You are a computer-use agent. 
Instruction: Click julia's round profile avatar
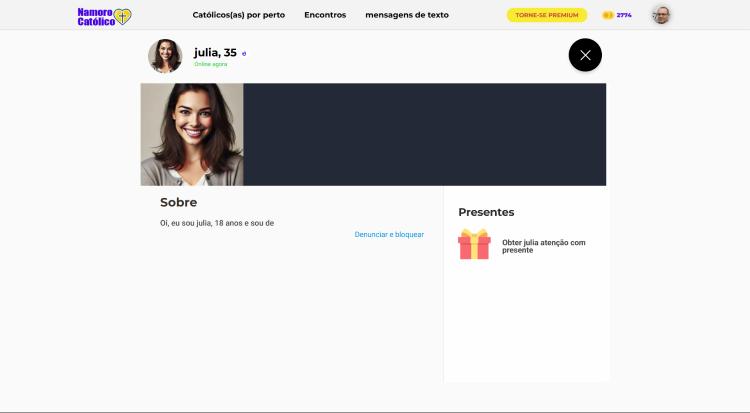pos(165,56)
